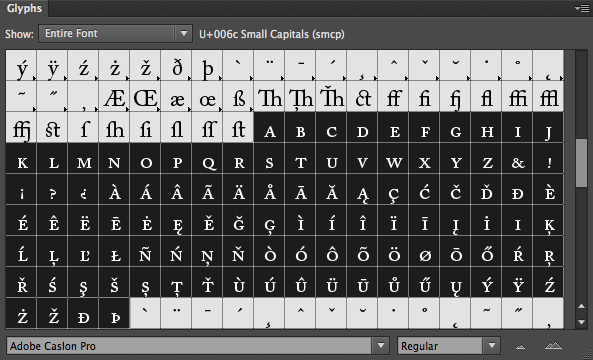Select the lowercase ÿ glyph
Viewport: 593px width, 360px height.
click(x=52, y=65)
